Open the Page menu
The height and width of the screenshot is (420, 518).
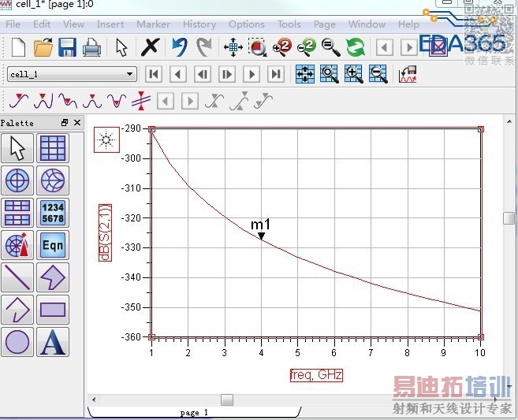[324, 24]
